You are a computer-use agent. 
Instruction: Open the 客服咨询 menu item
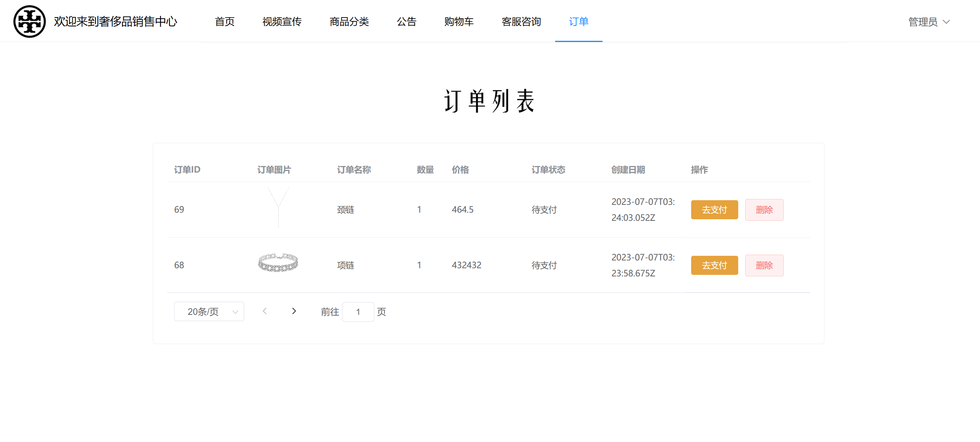click(521, 21)
